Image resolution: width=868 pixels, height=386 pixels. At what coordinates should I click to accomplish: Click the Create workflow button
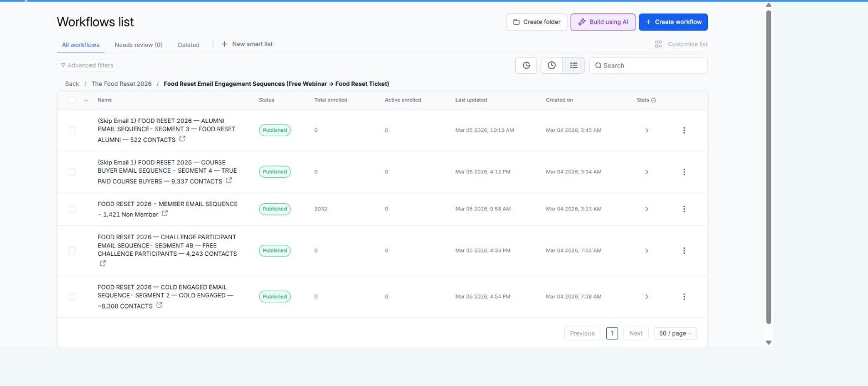pos(673,22)
